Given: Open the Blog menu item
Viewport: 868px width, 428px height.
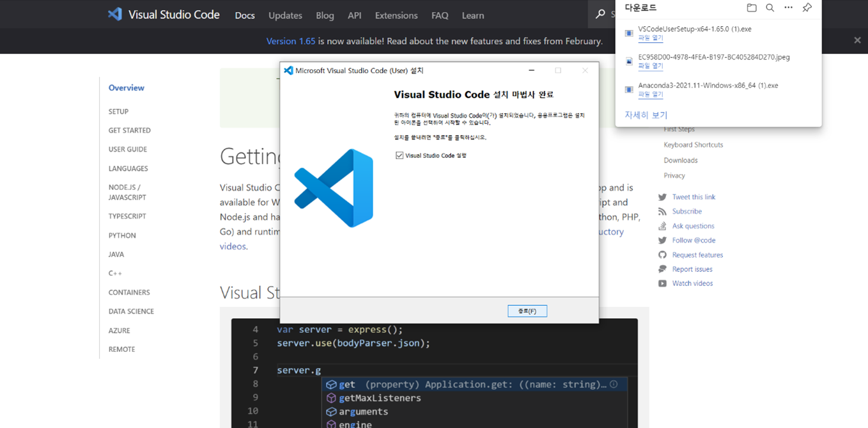Looking at the screenshot, I should click(x=325, y=15).
